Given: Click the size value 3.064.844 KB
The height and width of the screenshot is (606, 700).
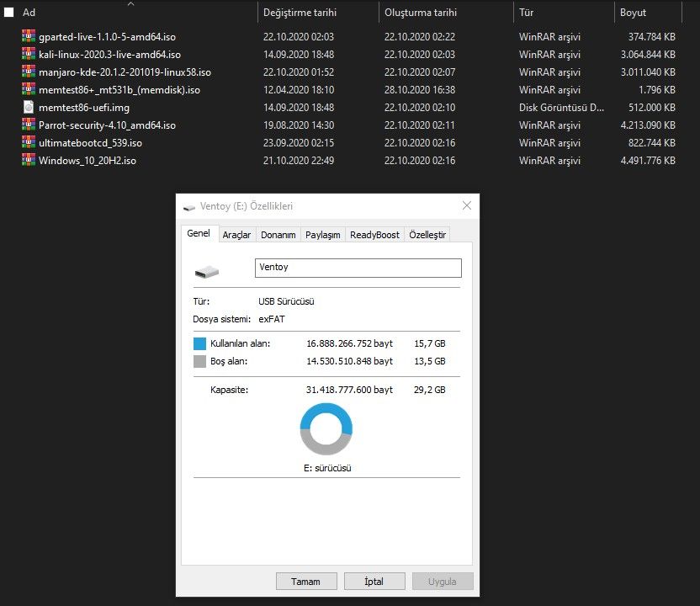Looking at the screenshot, I should (648, 55).
